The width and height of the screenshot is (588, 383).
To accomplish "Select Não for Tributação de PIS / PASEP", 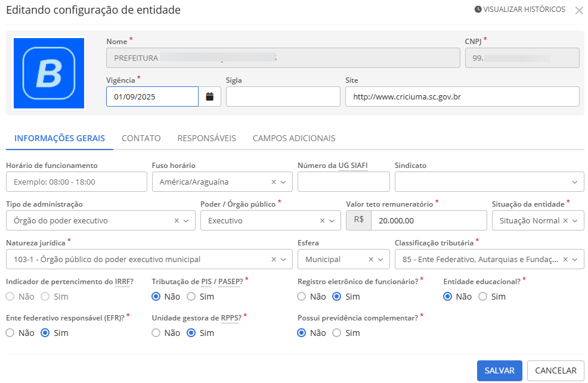I will pyautogui.click(x=156, y=297).
